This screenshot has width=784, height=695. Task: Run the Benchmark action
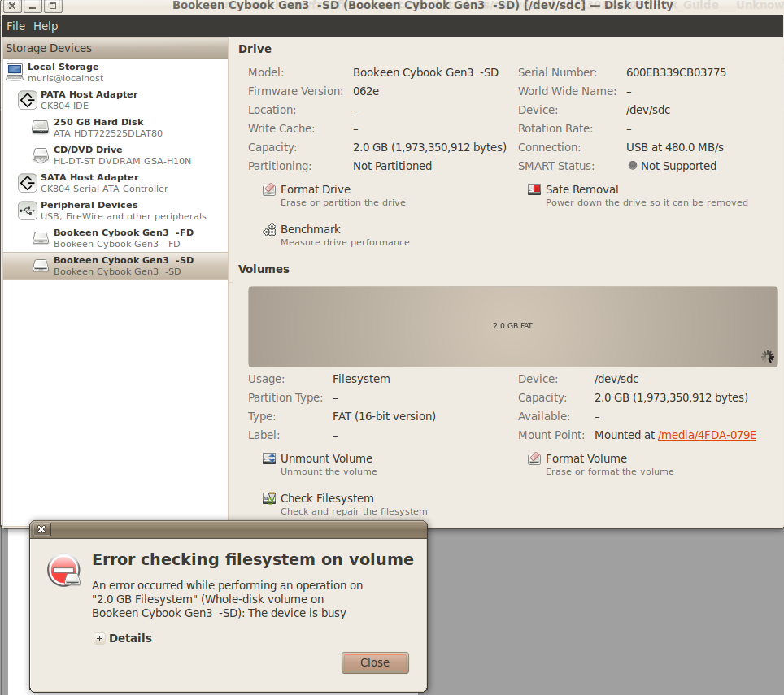[x=336, y=236]
